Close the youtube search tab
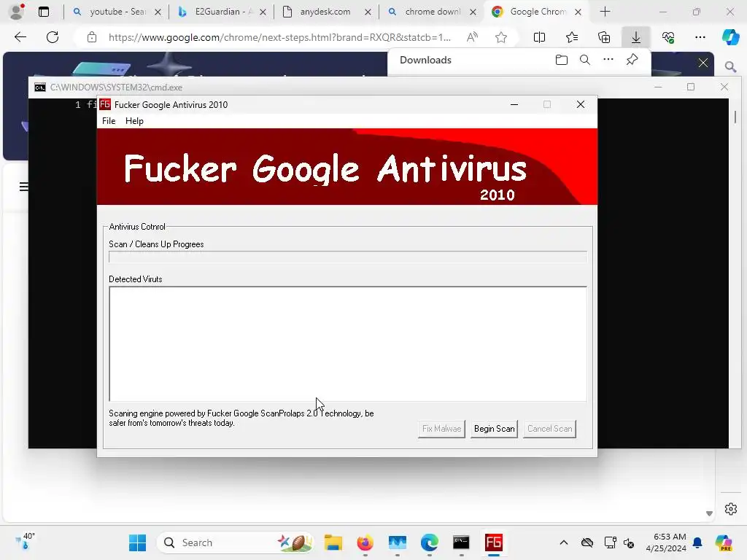The height and width of the screenshot is (560, 747). click(158, 12)
